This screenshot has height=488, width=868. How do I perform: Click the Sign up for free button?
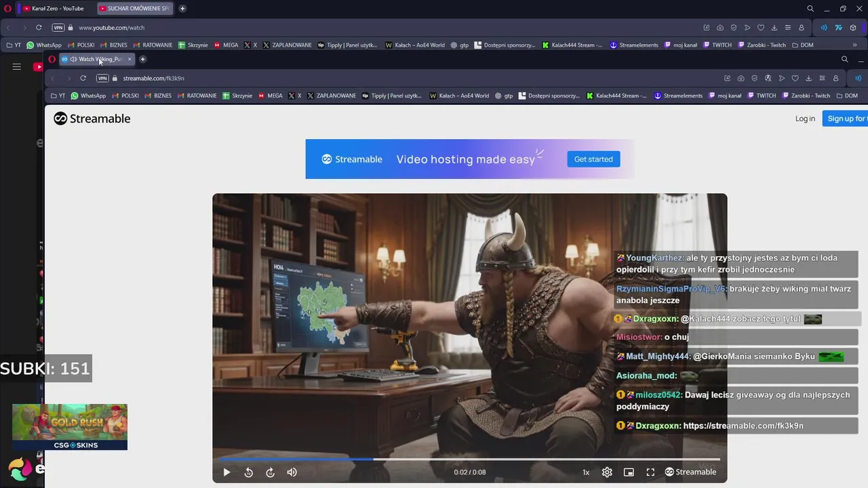(846, 119)
